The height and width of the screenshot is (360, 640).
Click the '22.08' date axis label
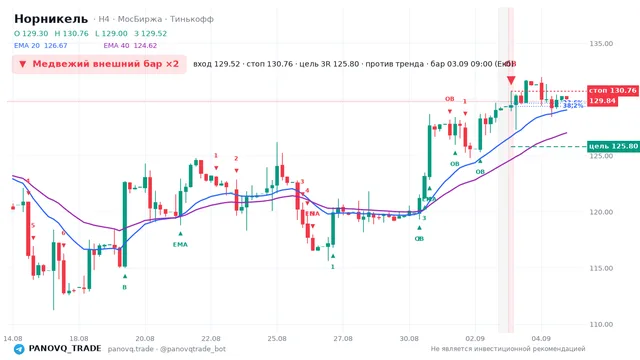[211, 338]
